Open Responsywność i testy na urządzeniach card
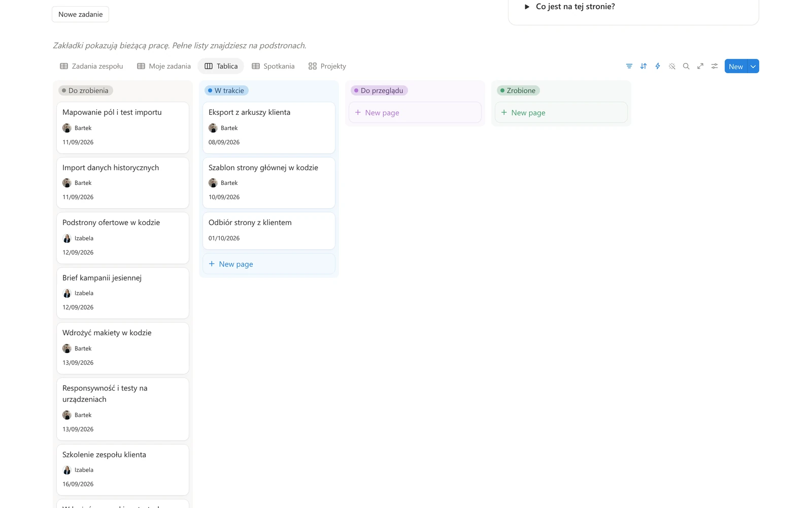Image resolution: width=812 pixels, height=508 pixels. (122, 409)
